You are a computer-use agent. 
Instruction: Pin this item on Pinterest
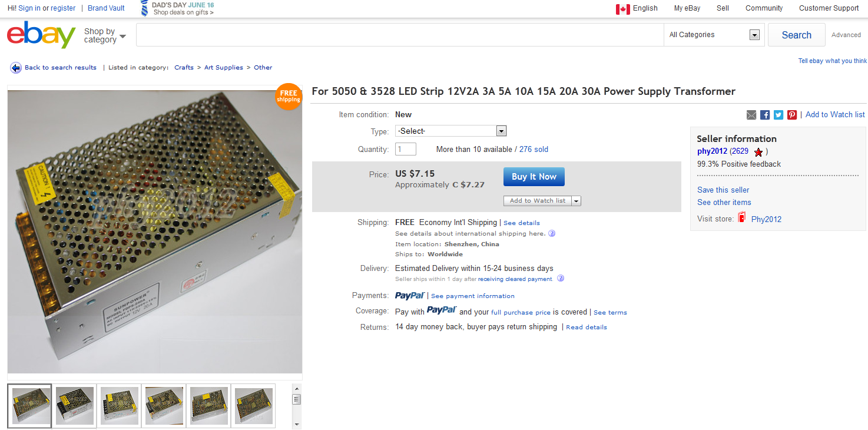click(x=792, y=115)
